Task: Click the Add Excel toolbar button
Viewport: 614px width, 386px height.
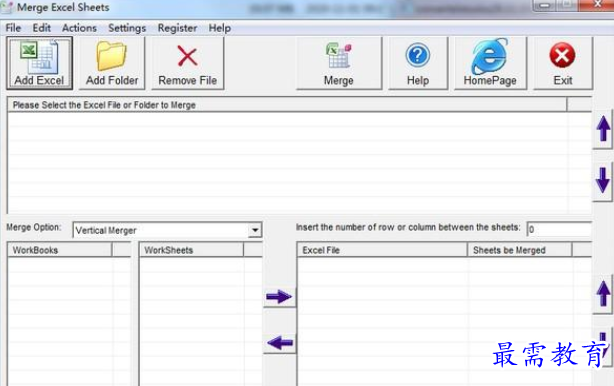Action: (x=39, y=63)
